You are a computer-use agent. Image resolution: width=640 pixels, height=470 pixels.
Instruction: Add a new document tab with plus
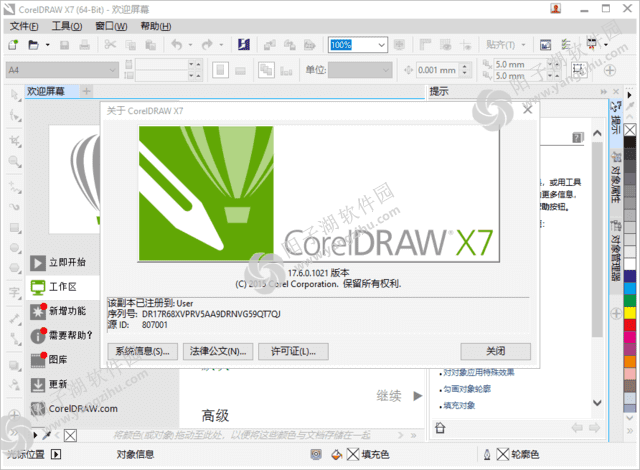pos(87,91)
